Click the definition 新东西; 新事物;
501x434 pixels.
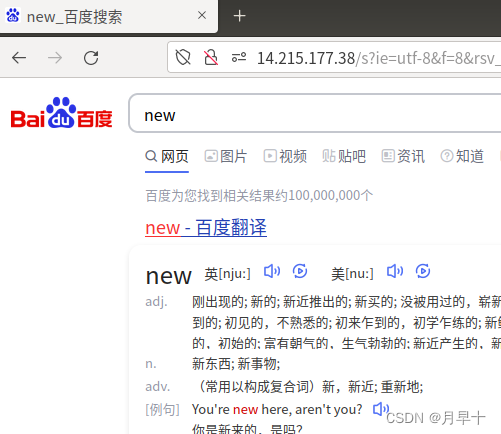click(236, 364)
